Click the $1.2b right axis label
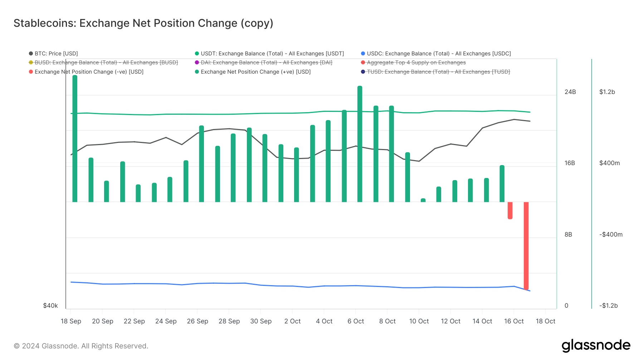This screenshot has height=362, width=644. 607,92
